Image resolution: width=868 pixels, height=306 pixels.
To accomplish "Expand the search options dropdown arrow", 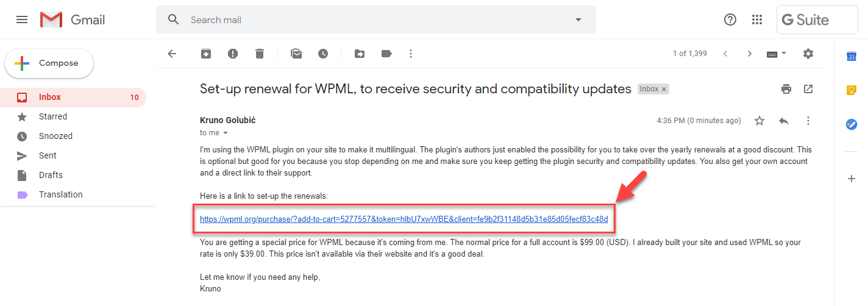I will 578,20.
